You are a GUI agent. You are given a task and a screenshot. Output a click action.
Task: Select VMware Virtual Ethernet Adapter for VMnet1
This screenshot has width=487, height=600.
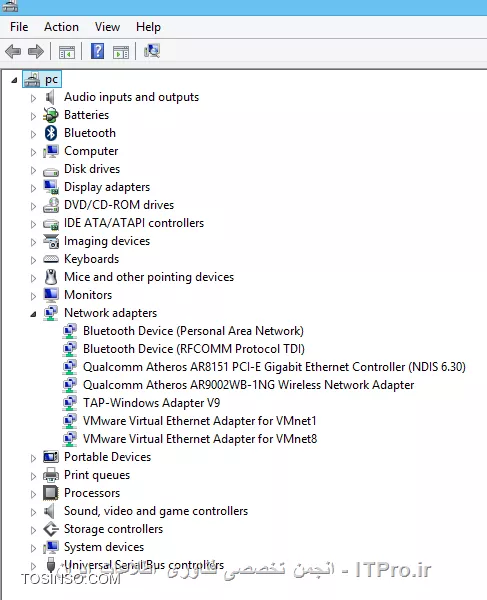[199, 421]
